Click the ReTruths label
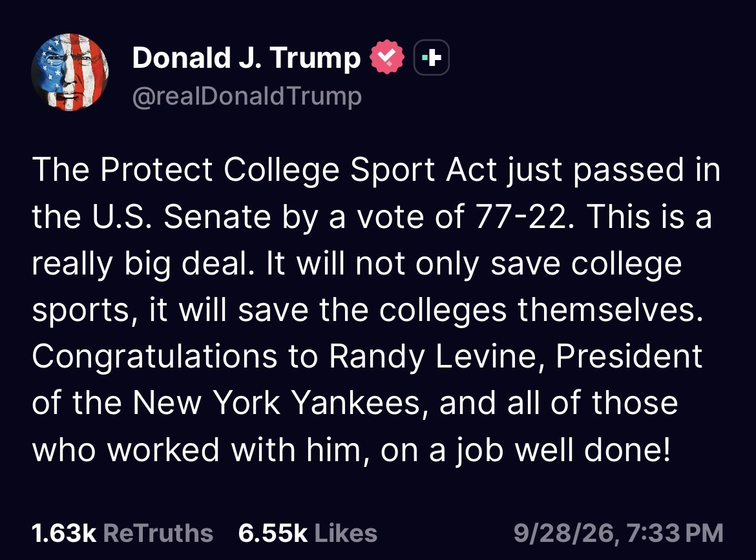Screen dimensions: 756x560 [158, 533]
